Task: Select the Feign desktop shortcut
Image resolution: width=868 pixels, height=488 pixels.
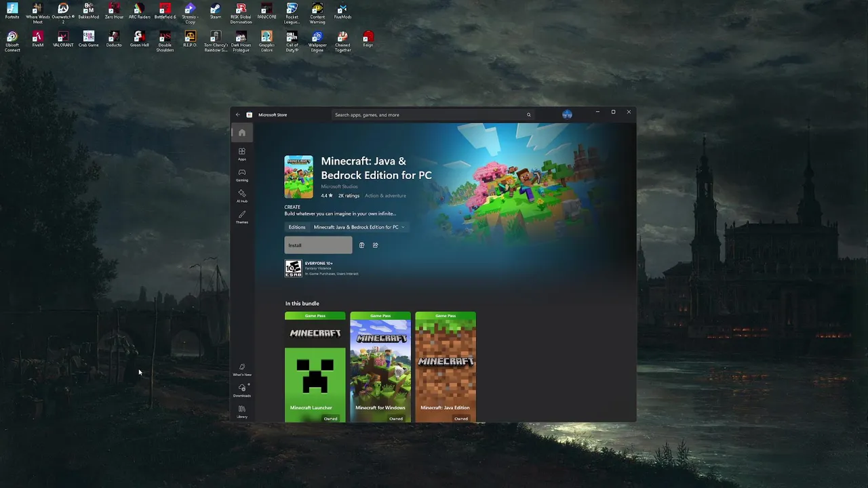Action: pos(368,39)
